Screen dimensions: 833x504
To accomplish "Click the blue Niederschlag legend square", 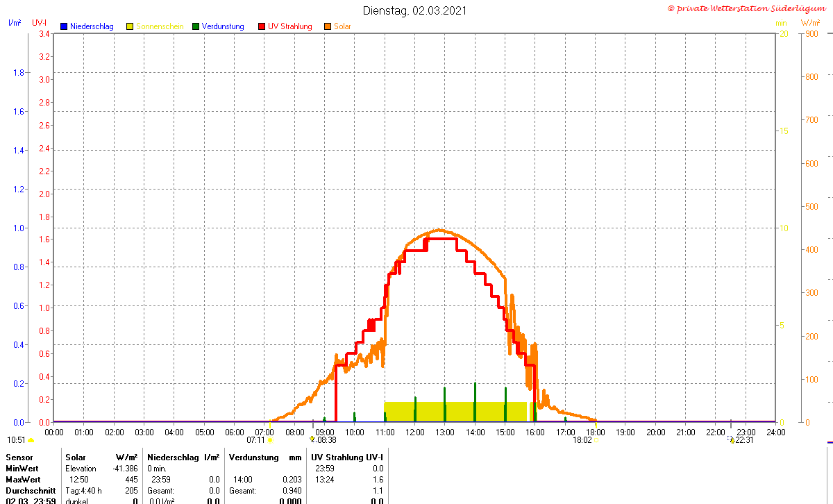I will coord(64,26).
